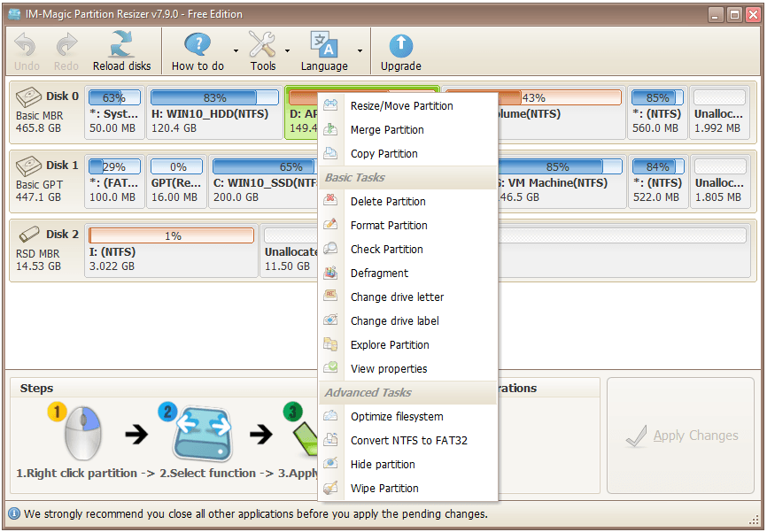Select the I: NTFS 3.022 GB partition
Screen dimensions: 767x532
[171, 251]
